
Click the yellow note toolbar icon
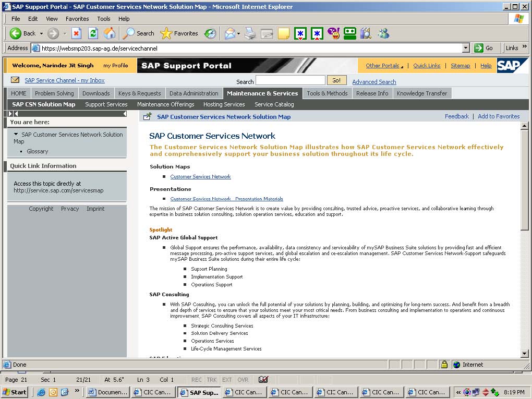click(x=284, y=33)
